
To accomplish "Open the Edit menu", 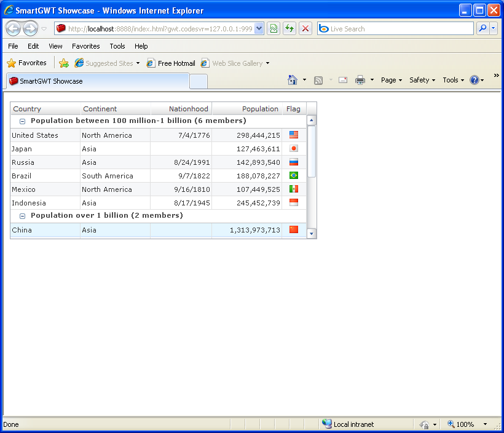I will tap(33, 46).
